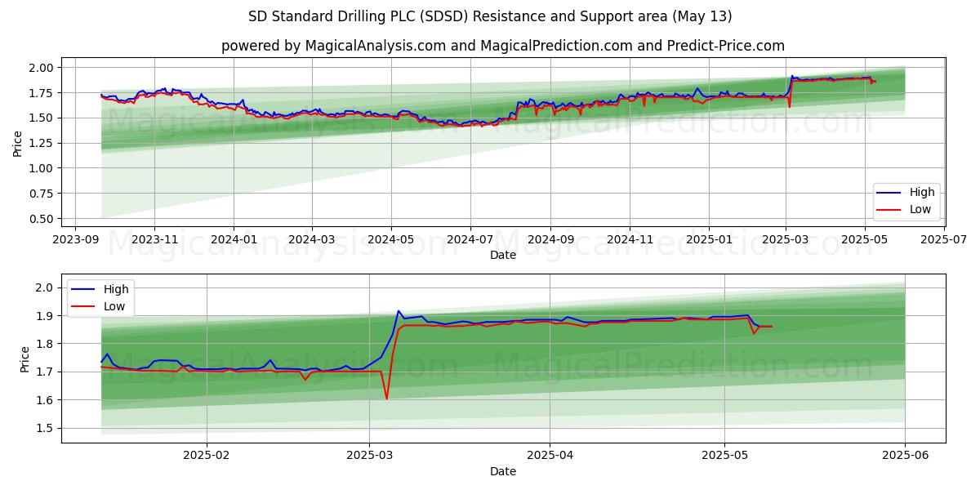Click 'High' in the top chart legend
The image size is (980, 490).
click(922, 193)
